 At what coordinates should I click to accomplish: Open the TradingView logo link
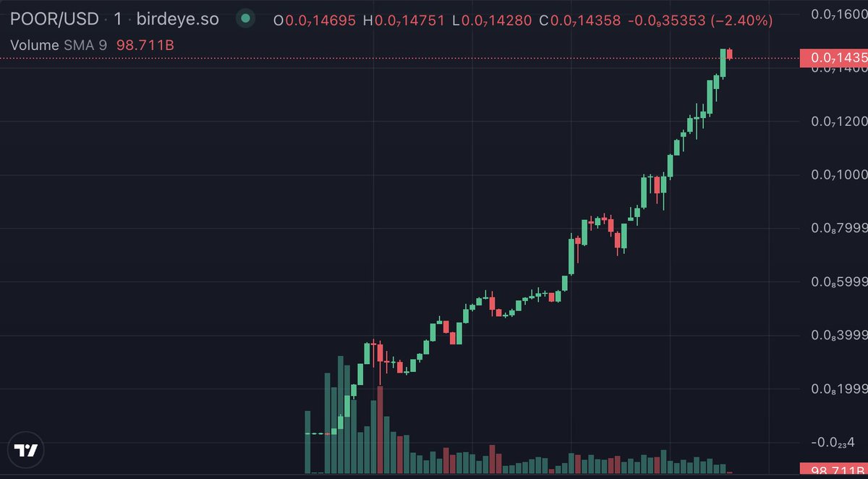pos(27,450)
